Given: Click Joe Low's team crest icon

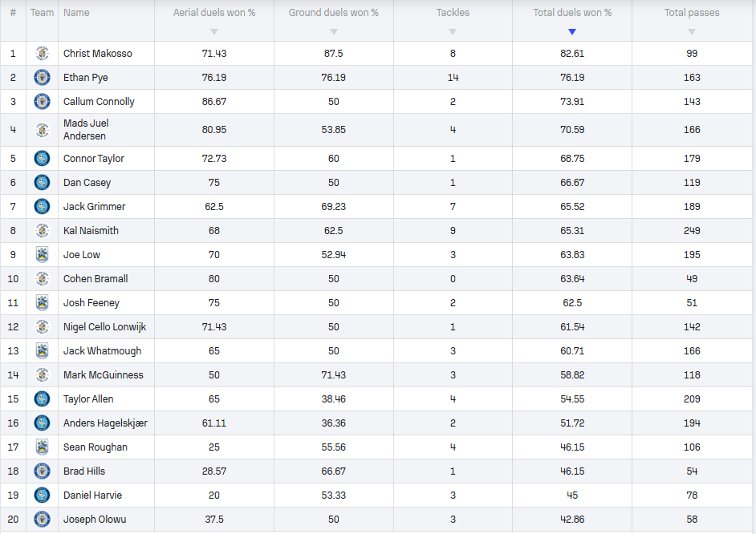Looking at the screenshot, I should click(43, 255).
